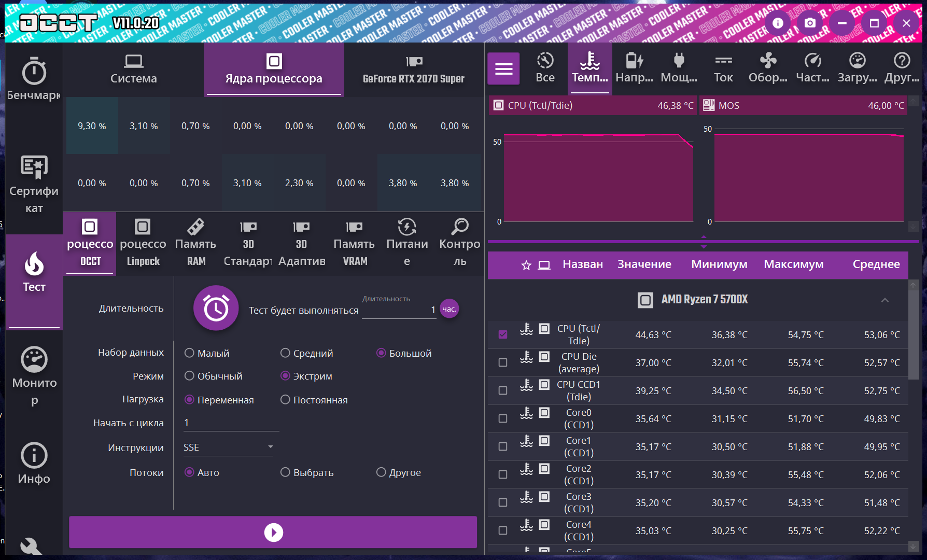Image resolution: width=927 pixels, height=560 pixels.
Task: Filter sensors by load Загру...
Action: [857, 68]
